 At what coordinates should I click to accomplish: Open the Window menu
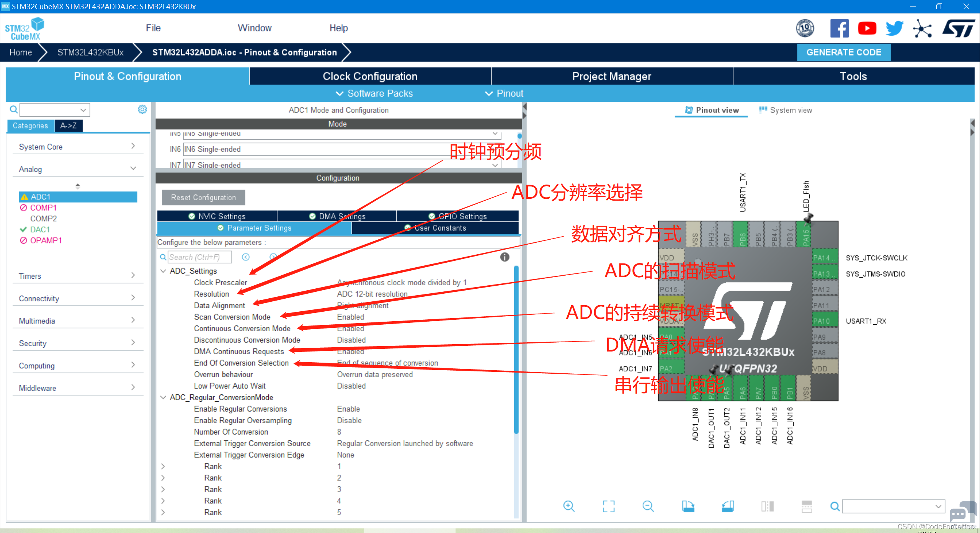tap(255, 28)
